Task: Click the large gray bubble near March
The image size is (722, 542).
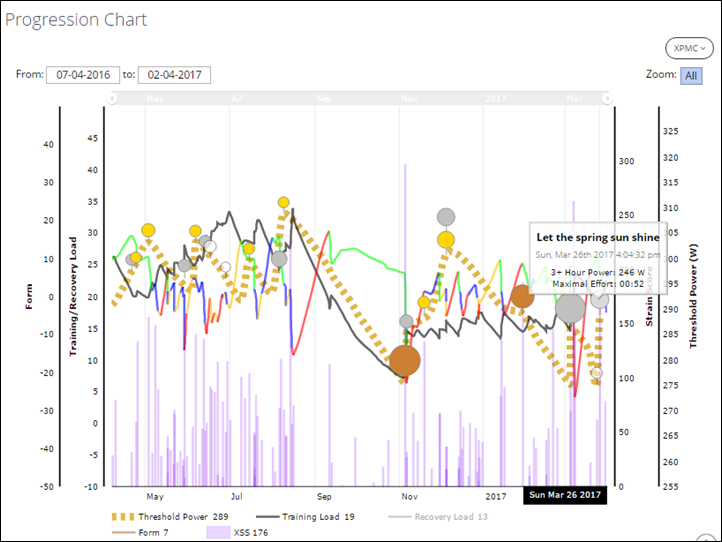Action: click(x=570, y=308)
